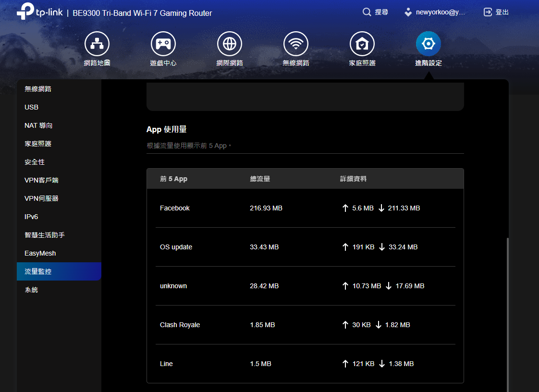The height and width of the screenshot is (392, 539).
Task: Click the 121 KB upload value
Action: pos(363,364)
